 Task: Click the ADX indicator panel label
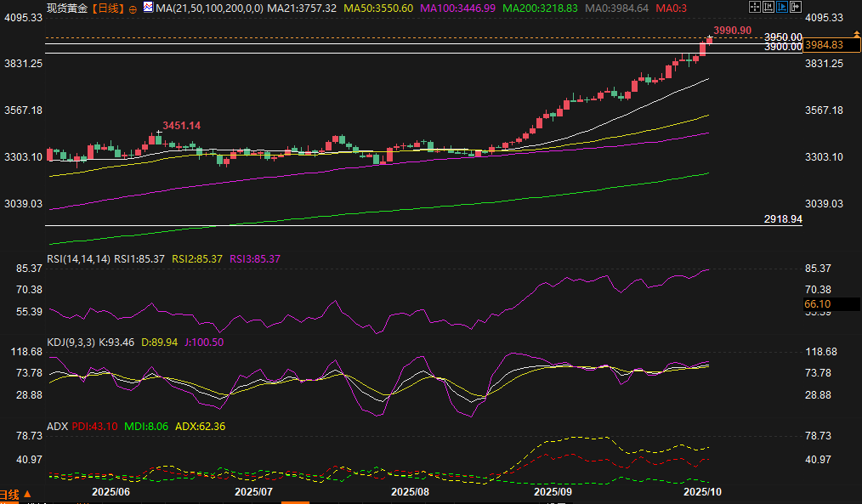pos(57,426)
